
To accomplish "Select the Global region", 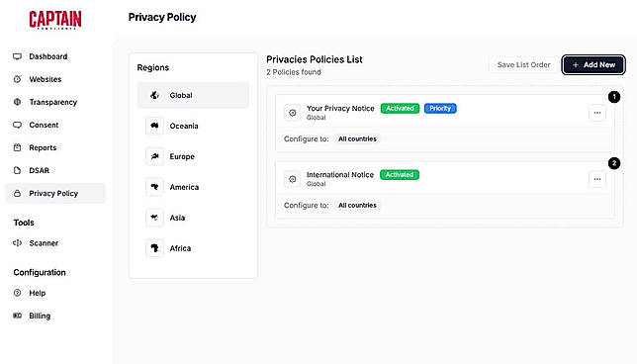I will point(193,95).
